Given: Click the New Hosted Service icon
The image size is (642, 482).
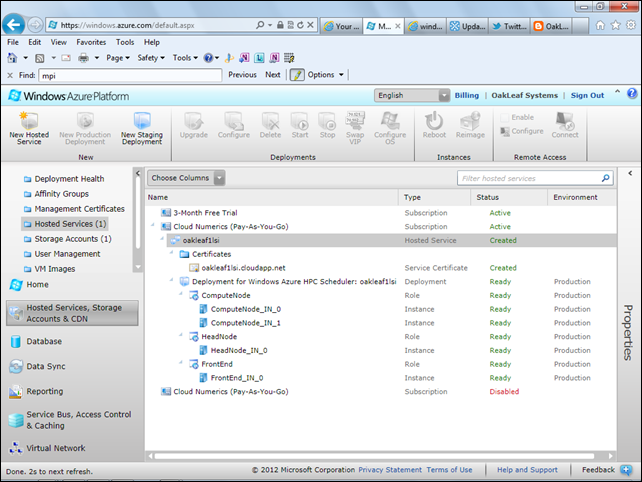Looking at the screenshot, I should pos(29,120).
